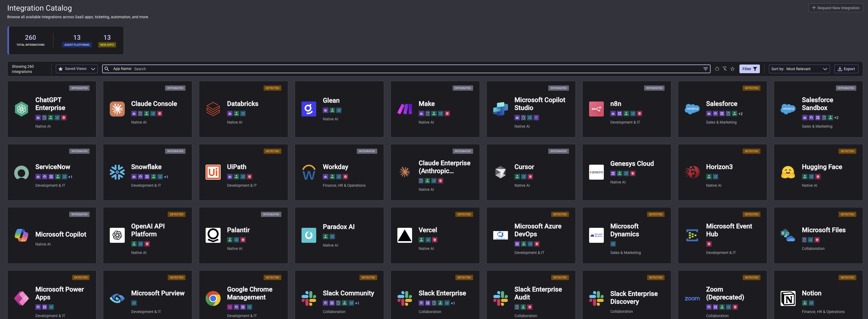
Task: Click the Integration Catalog page heading
Action: tap(39, 8)
